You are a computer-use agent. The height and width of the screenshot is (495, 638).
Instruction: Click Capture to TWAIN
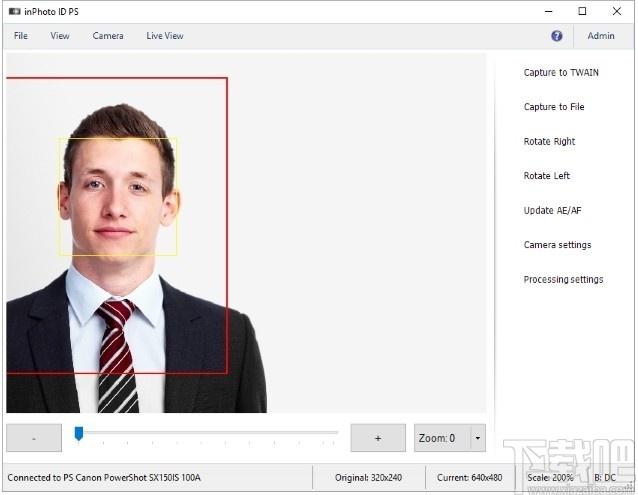coord(561,73)
